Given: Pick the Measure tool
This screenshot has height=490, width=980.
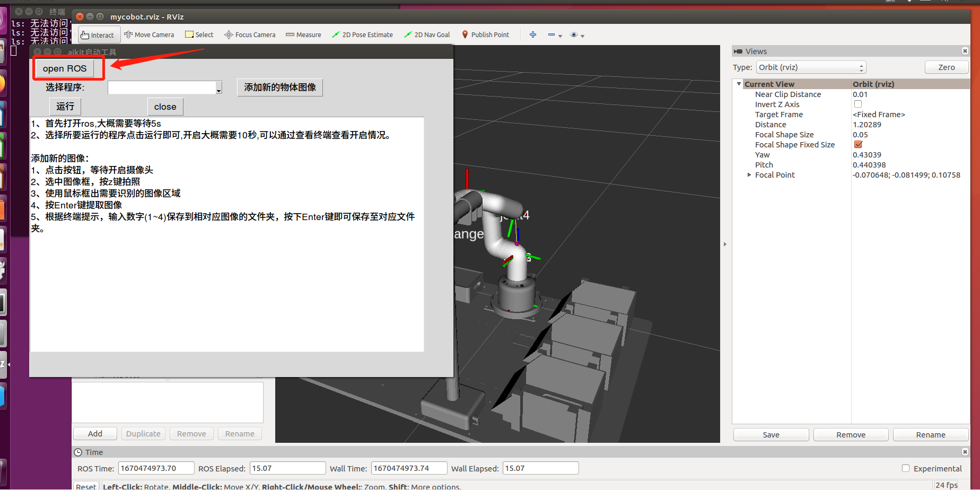Looking at the screenshot, I should pyautogui.click(x=303, y=35).
